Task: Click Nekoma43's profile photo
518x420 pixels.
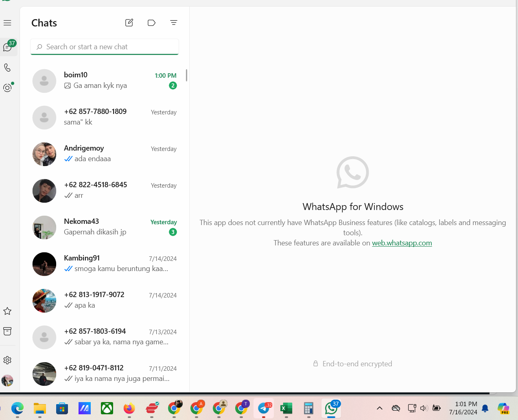Action: pyautogui.click(x=44, y=227)
